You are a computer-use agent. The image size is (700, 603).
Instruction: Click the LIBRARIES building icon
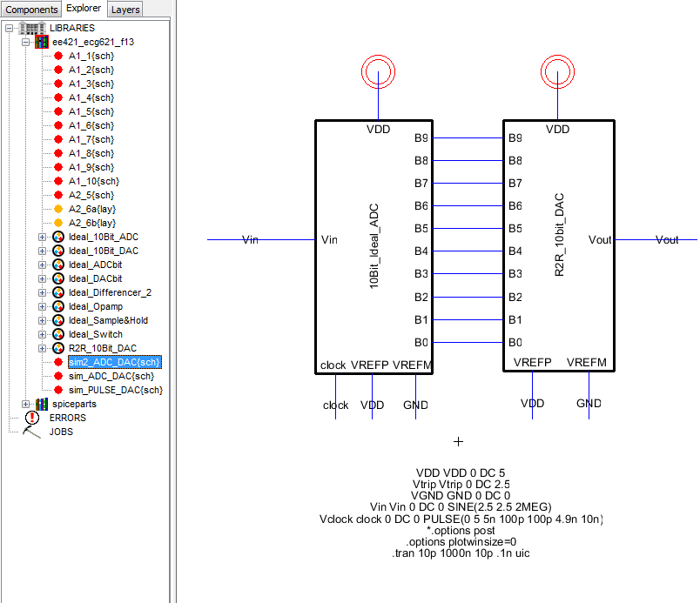(32, 28)
